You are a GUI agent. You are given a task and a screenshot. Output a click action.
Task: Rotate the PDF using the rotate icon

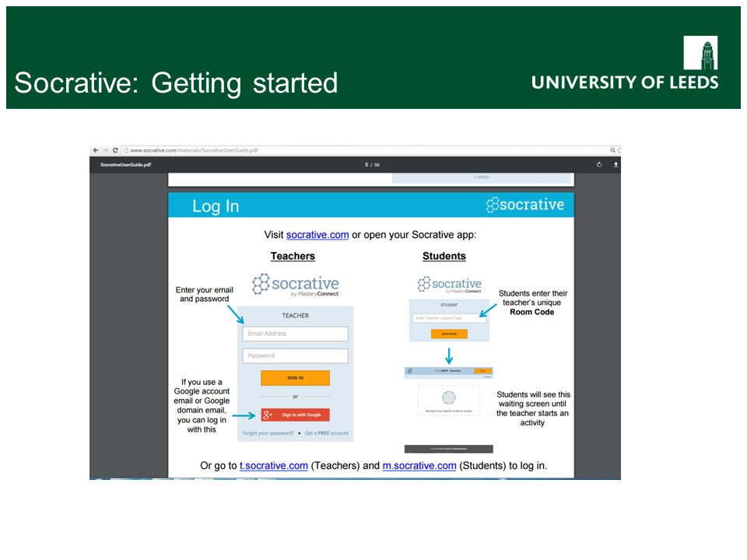coord(599,165)
